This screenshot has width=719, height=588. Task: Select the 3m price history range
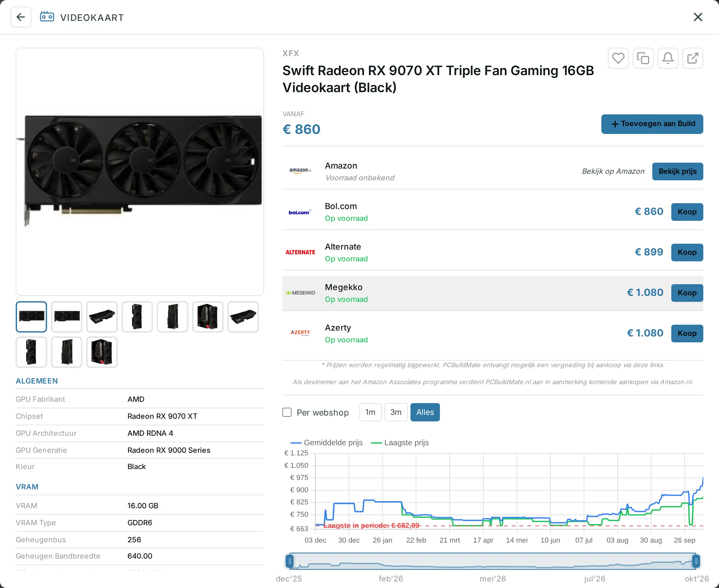click(396, 412)
